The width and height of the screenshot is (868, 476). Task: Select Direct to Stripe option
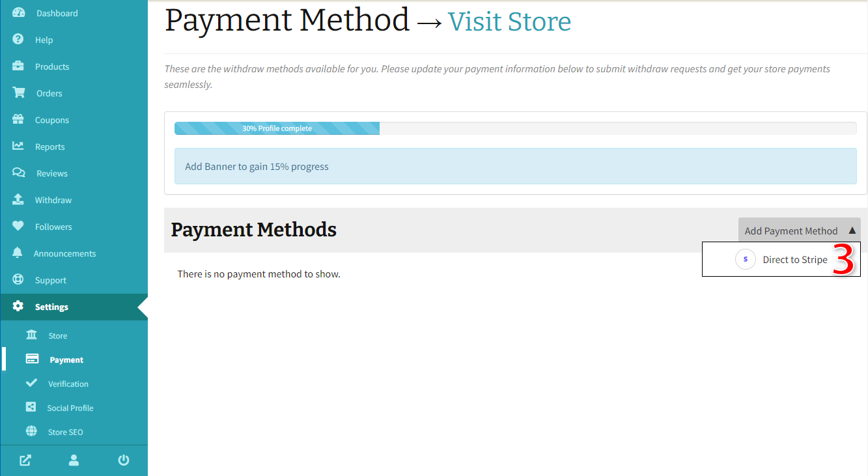(794, 260)
